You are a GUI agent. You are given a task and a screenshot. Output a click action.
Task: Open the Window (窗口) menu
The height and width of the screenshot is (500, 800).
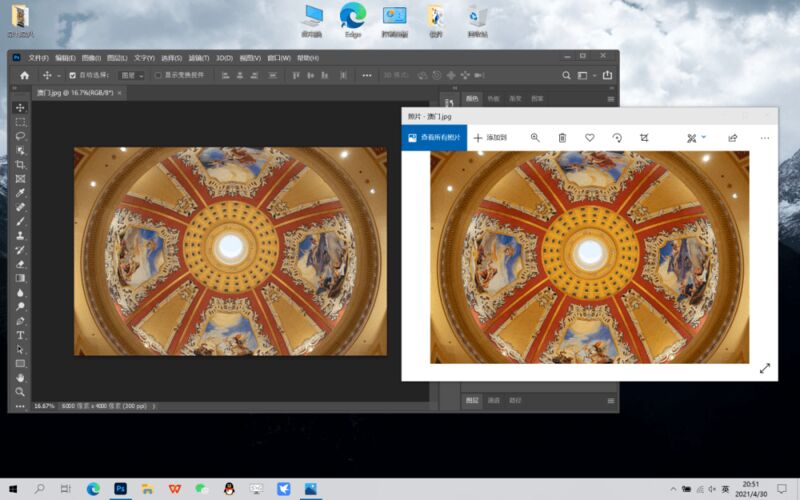point(279,58)
